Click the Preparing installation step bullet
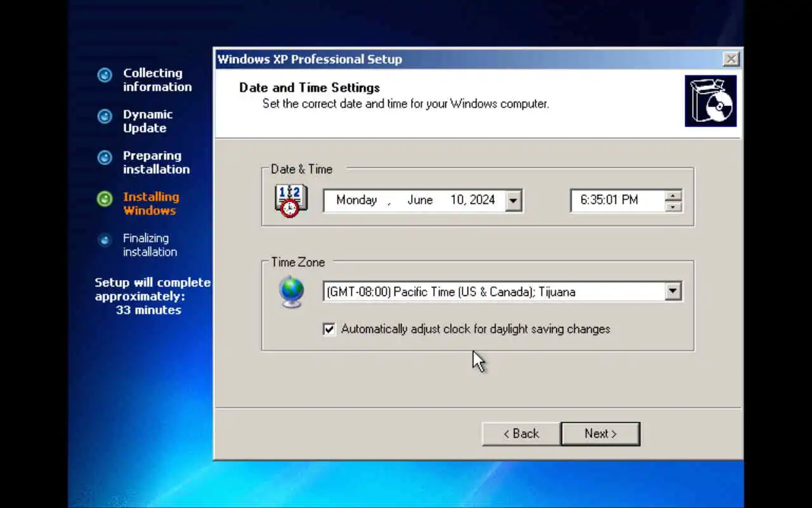Screen dimensions: 812x508 pos(105,158)
